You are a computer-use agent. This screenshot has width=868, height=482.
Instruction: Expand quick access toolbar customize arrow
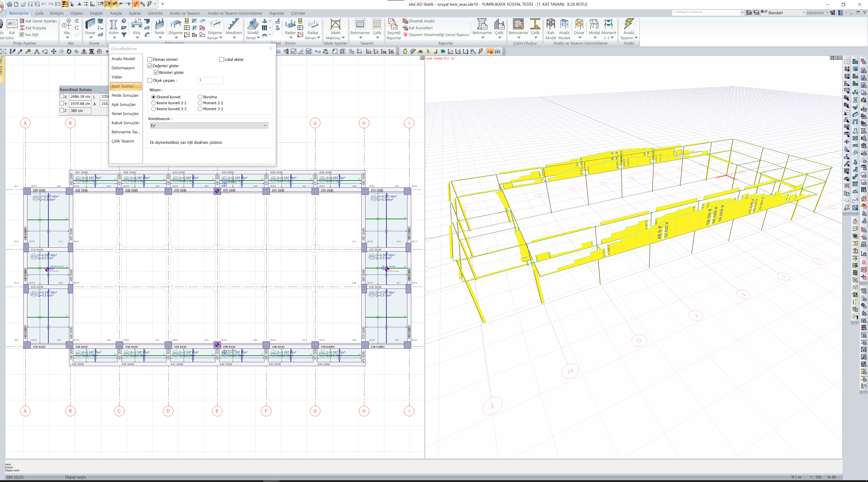[x=163, y=4]
